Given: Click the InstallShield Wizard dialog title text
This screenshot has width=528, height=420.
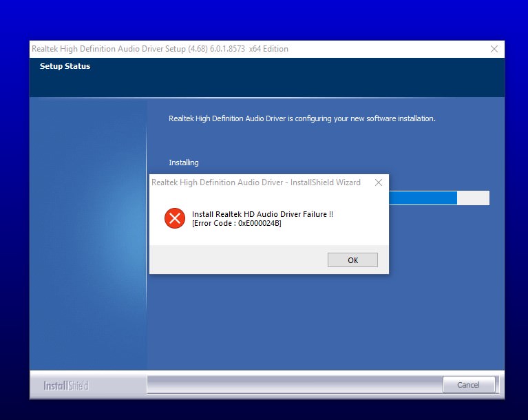Looking at the screenshot, I should coord(256,182).
